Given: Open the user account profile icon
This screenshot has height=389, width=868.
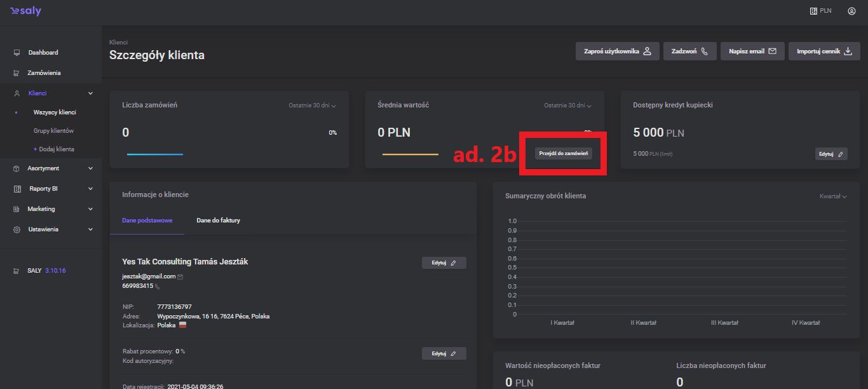Looking at the screenshot, I should [x=851, y=11].
